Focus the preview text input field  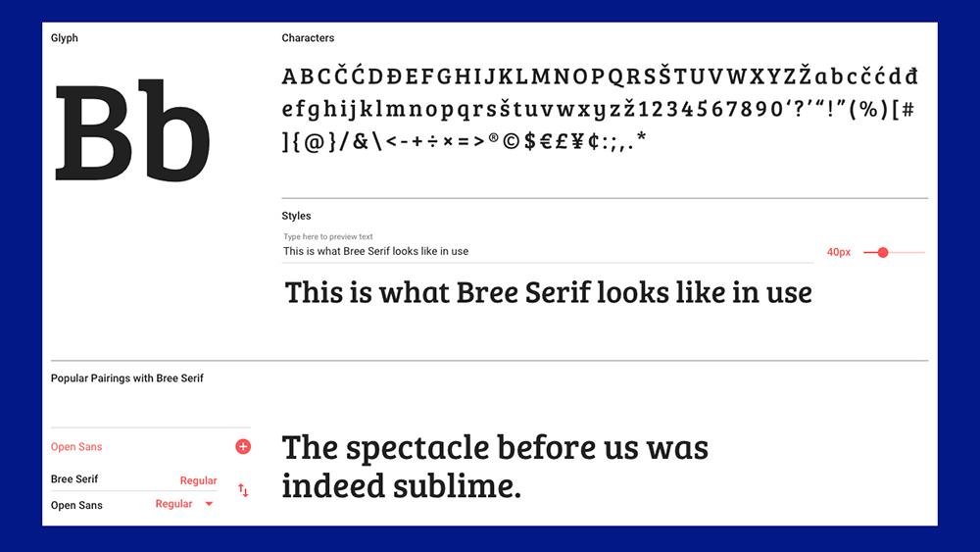548,251
